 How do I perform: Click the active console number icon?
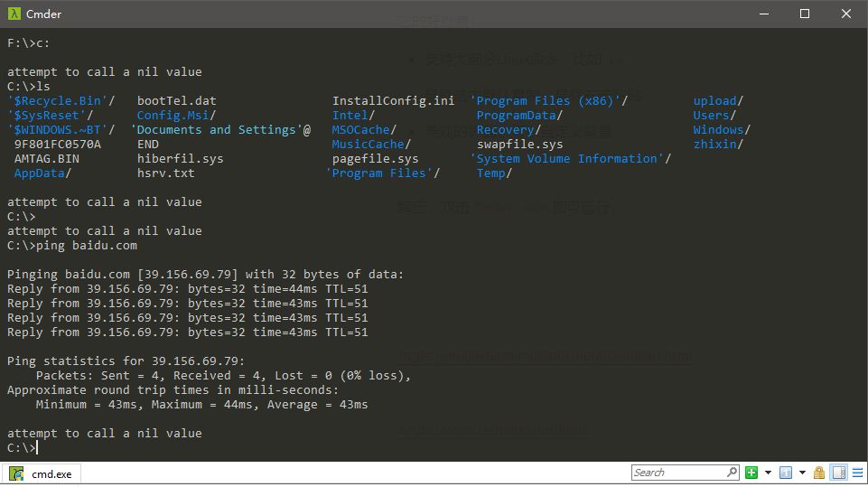(785, 473)
